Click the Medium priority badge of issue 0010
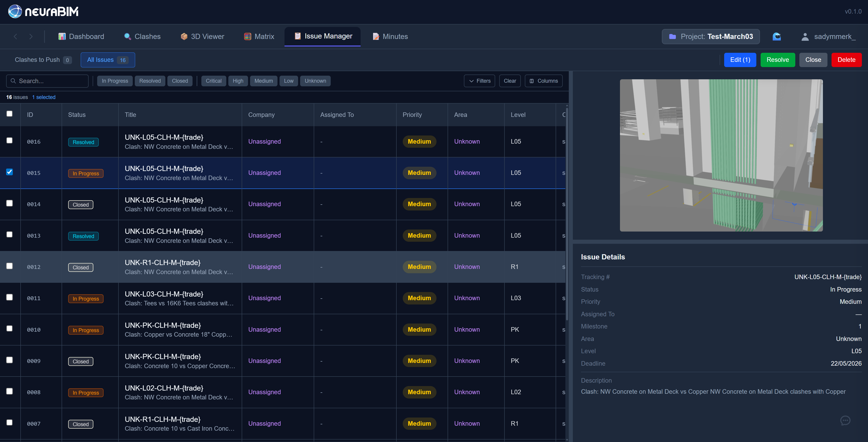Viewport: 868px width, 442px height. [419, 329]
